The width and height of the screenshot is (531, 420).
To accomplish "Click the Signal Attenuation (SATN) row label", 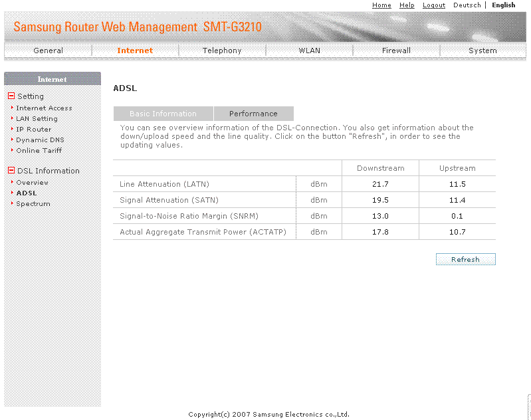I will (x=169, y=200).
